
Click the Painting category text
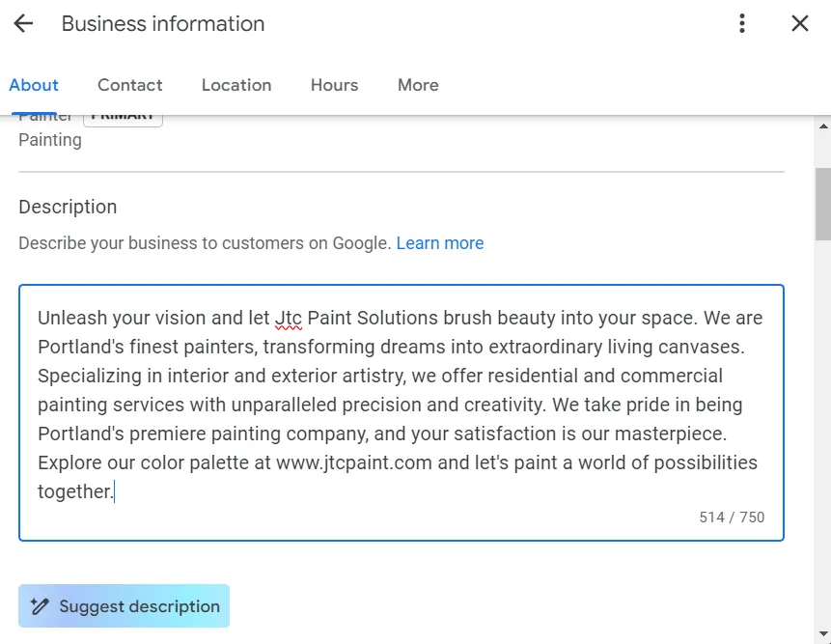(x=50, y=140)
